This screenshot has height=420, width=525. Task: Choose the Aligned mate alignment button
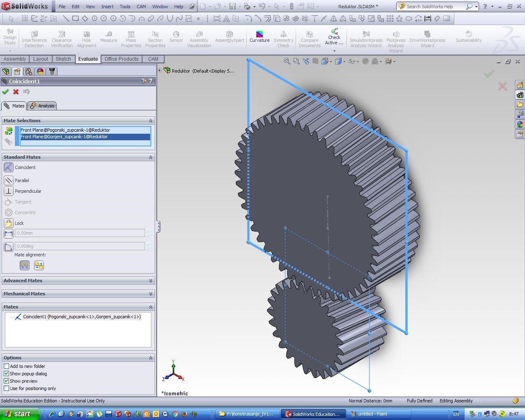point(25,265)
